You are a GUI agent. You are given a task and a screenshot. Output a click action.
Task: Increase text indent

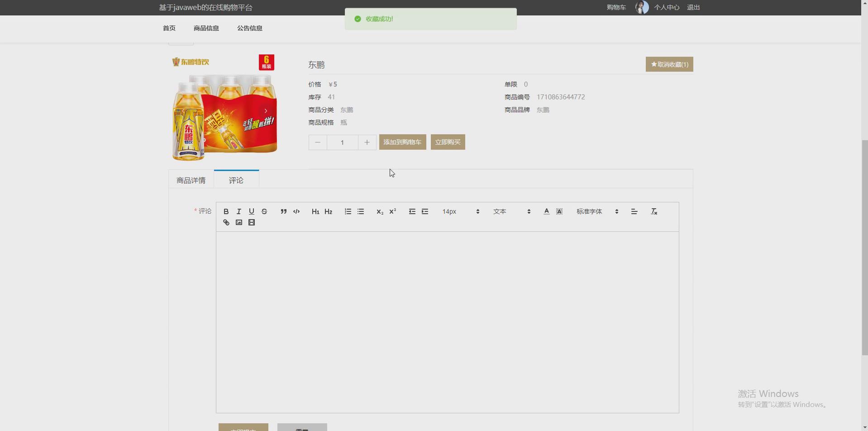[424, 211]
